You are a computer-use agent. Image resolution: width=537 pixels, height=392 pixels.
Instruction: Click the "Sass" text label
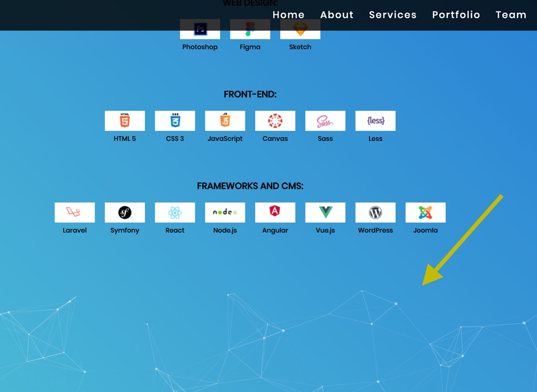point(326,138)
